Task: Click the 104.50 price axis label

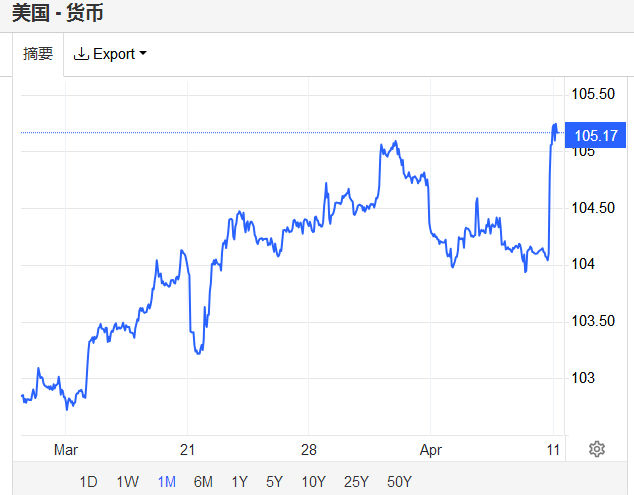Action: click(591, 208)
